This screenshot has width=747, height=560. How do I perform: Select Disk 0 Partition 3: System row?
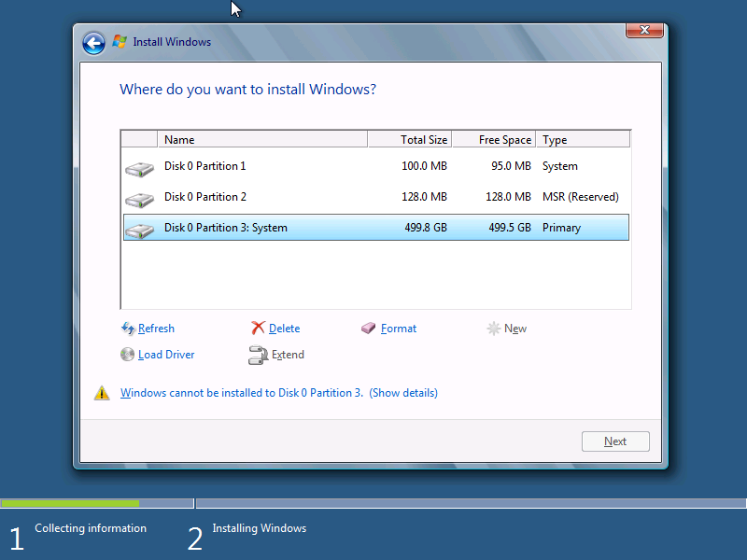(x=376, y=228)
